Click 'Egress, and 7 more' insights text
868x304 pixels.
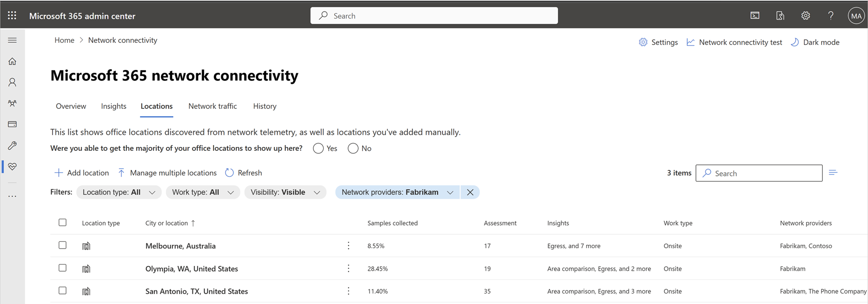(574, 246)
